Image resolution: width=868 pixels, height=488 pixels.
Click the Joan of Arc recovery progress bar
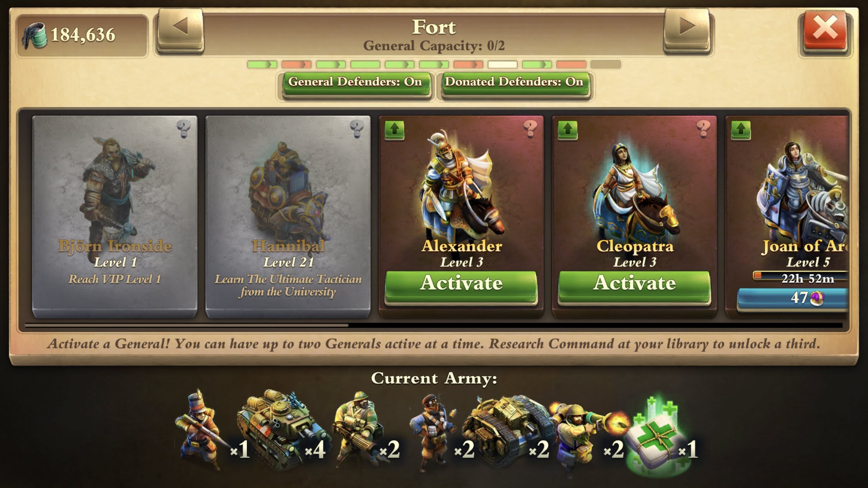coord(800,278)
